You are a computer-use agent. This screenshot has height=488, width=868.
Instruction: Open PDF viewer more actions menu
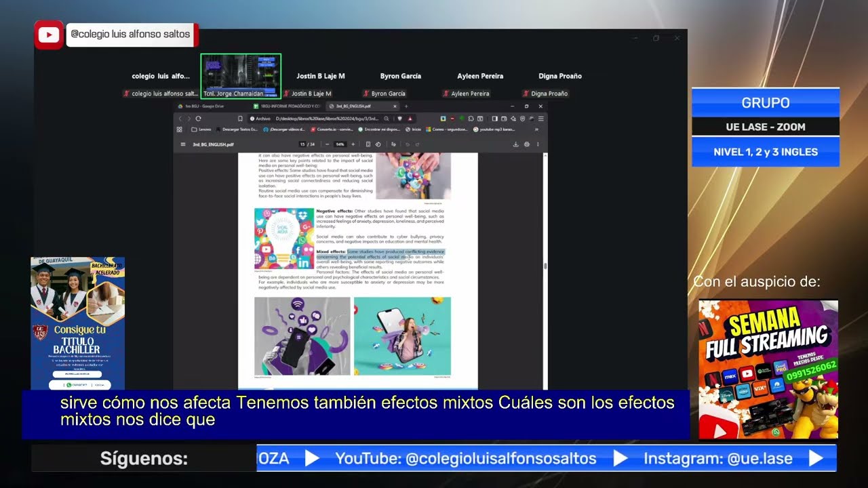tap(538, 144)
